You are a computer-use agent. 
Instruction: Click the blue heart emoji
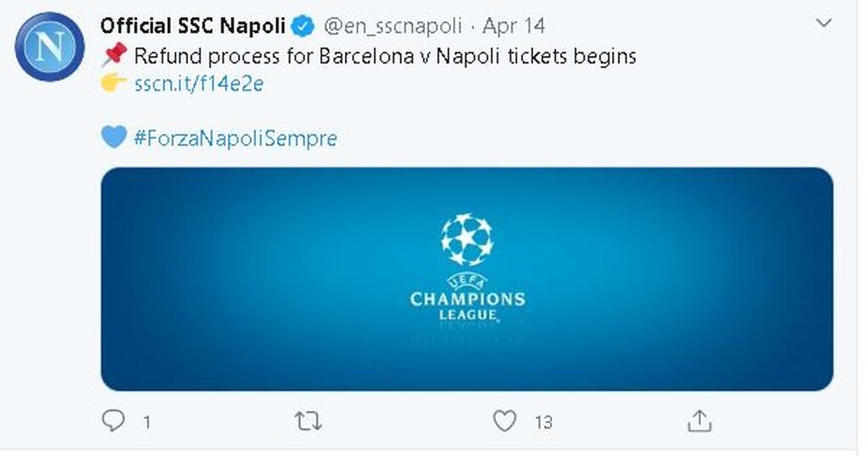[114, 137]
